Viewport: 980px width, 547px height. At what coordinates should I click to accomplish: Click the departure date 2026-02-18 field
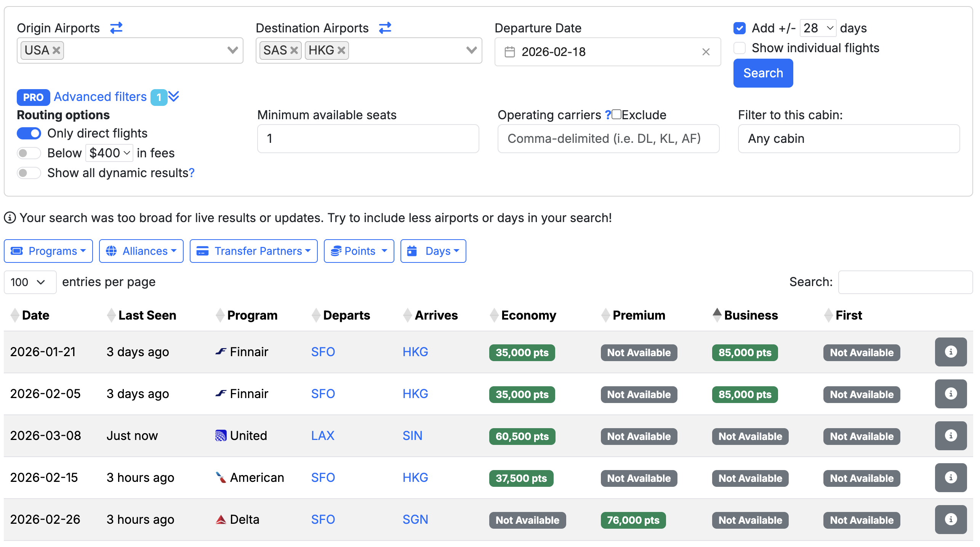608,52
